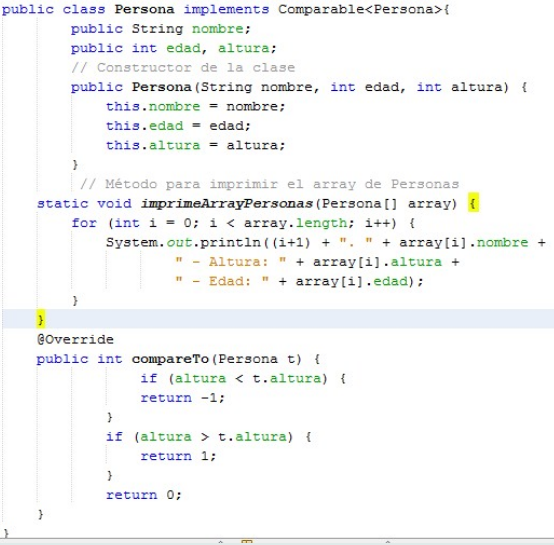Click the compareTo method name
The image size is (554, 545).
(170, 359)
